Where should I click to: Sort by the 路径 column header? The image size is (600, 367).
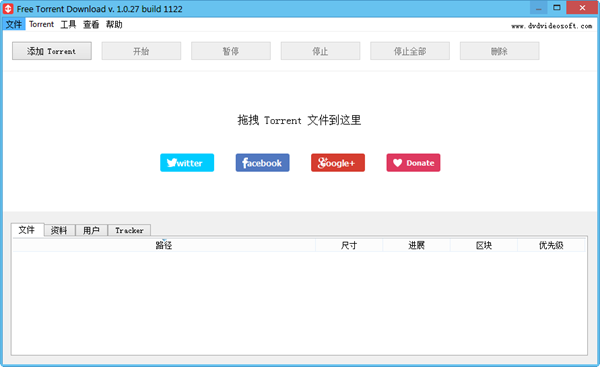coord(164,245)
